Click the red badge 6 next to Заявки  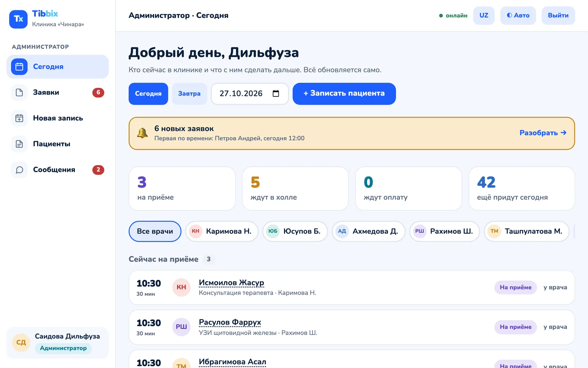pos(98,92)
